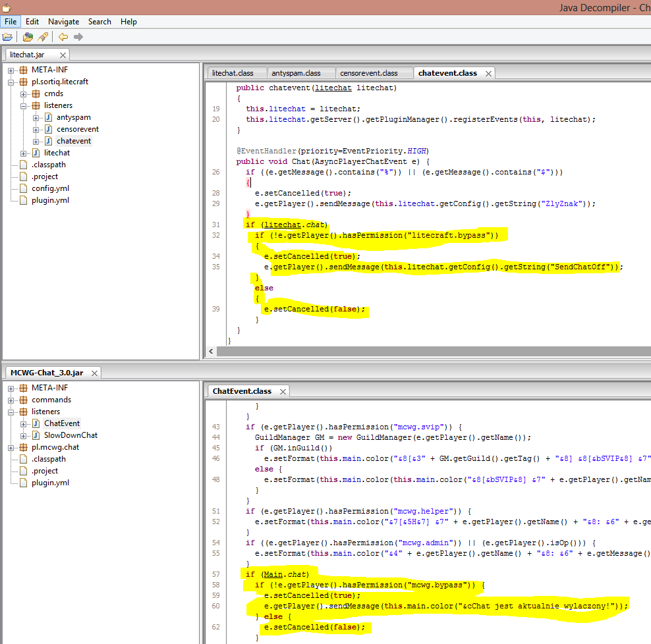Expand META-INF in litechat.jar tree

coord(11,70)
